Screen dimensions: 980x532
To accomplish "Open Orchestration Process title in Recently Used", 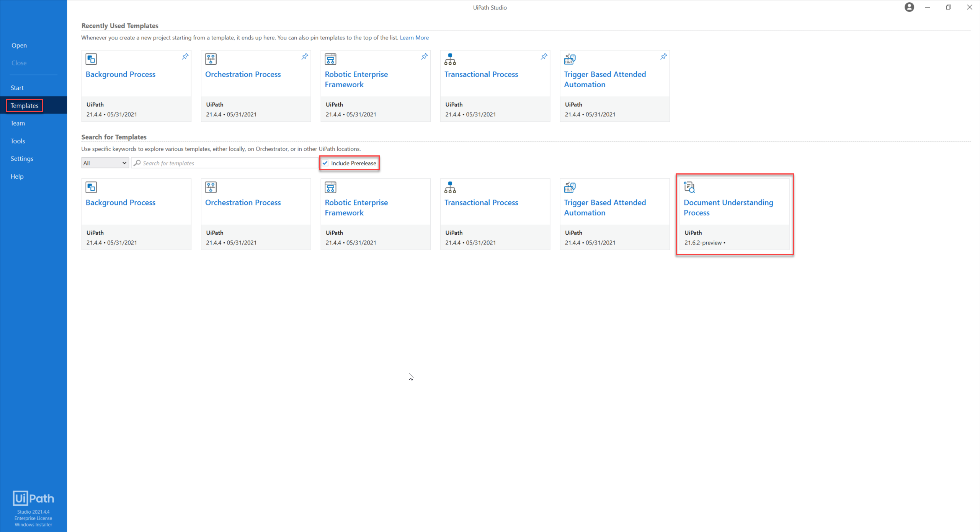I will [x=243, y=74].
